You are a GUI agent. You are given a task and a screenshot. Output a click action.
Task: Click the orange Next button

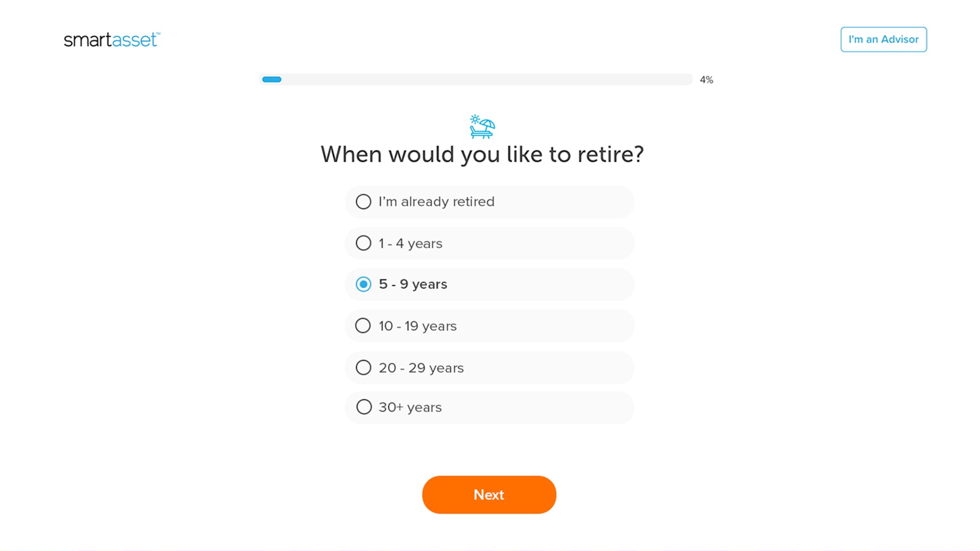489,494
